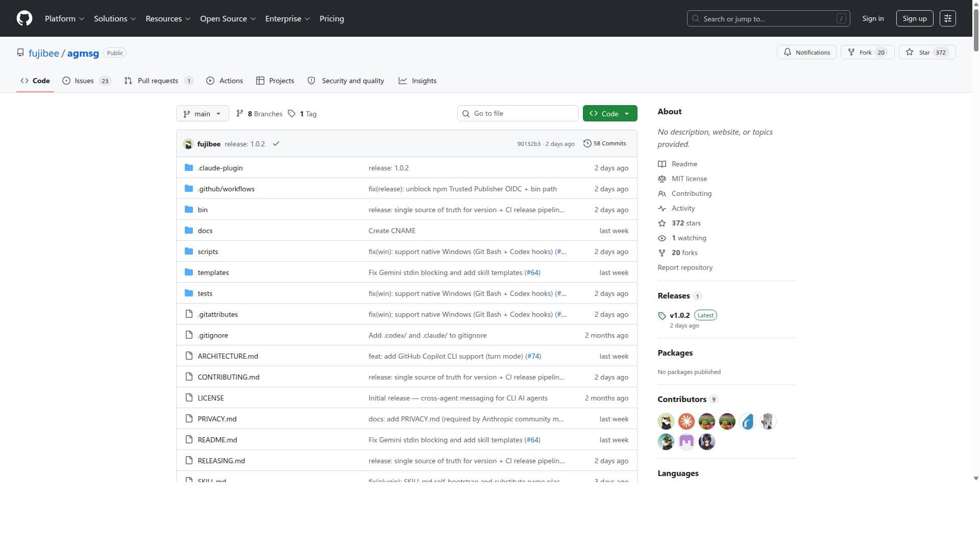Expand the Platform menu
This screenshot has height=551, width=980.
(x=64, y=18)
